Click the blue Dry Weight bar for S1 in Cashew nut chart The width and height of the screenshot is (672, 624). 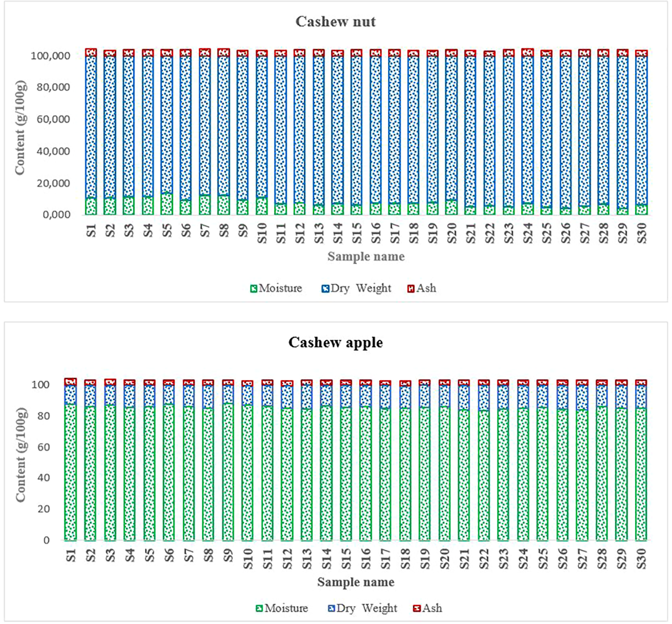click(91, 125)
